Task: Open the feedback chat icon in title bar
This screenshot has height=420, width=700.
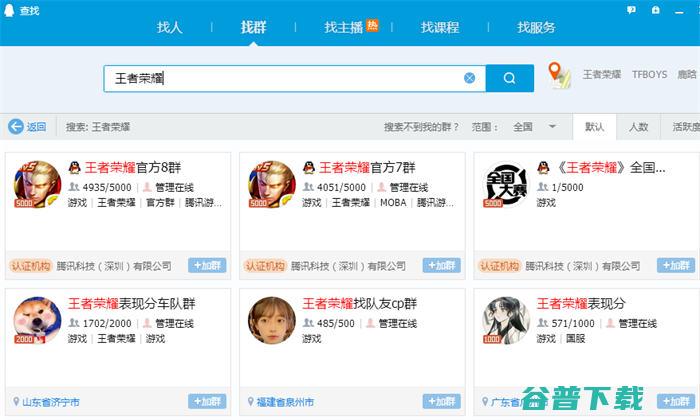Action: (631, 10)
